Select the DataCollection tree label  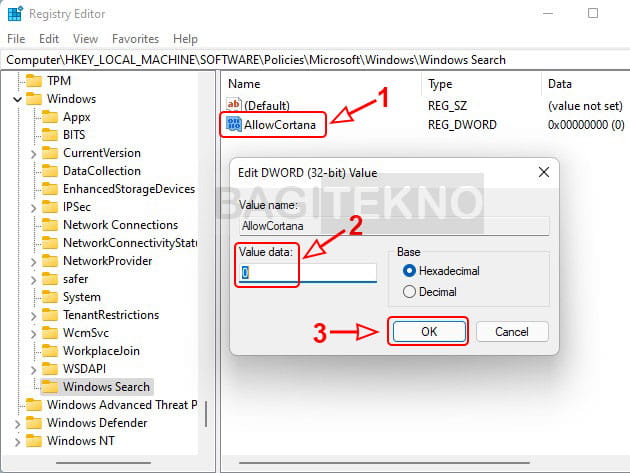click(102, 171)
